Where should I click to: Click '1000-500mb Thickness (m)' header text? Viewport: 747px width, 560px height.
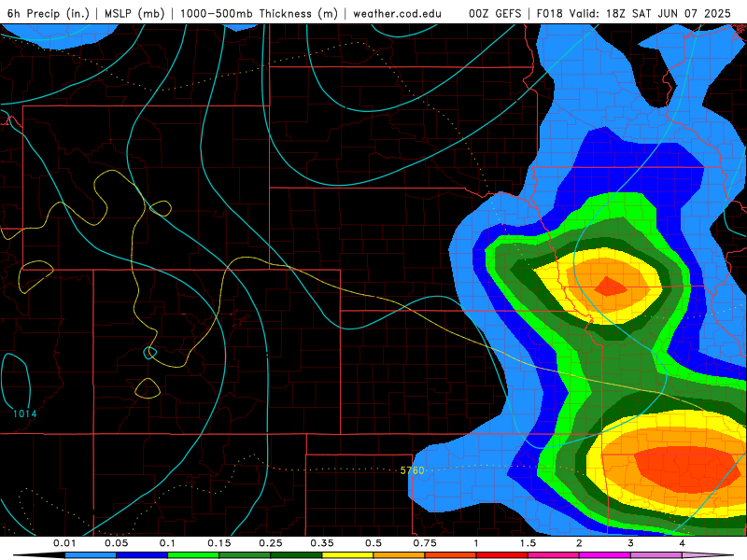[x=259, y=13]
